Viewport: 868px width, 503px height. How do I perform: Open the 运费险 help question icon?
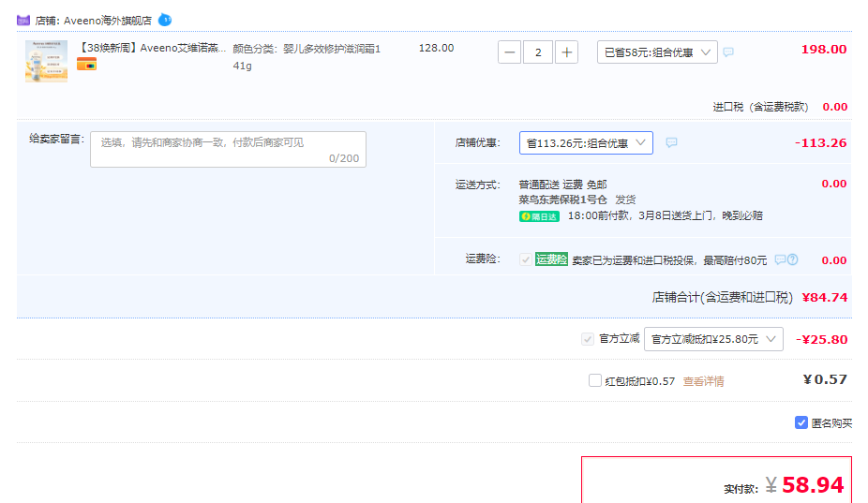point(793,259)
